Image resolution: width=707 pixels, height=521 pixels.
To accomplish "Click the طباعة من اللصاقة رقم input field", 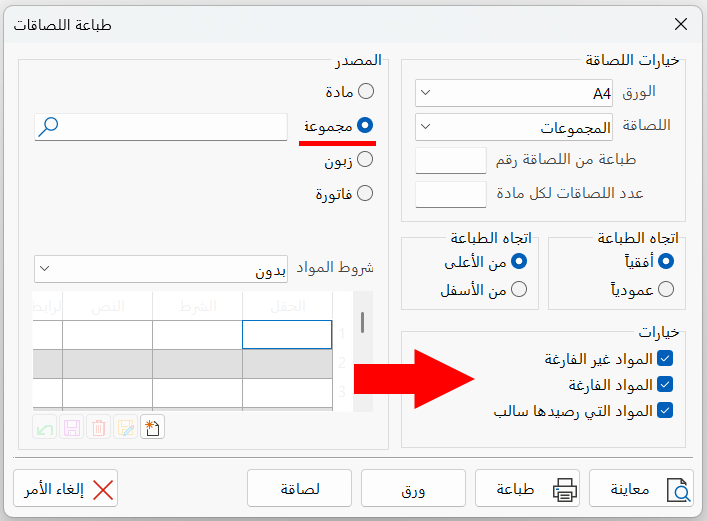I will point(451,161).
